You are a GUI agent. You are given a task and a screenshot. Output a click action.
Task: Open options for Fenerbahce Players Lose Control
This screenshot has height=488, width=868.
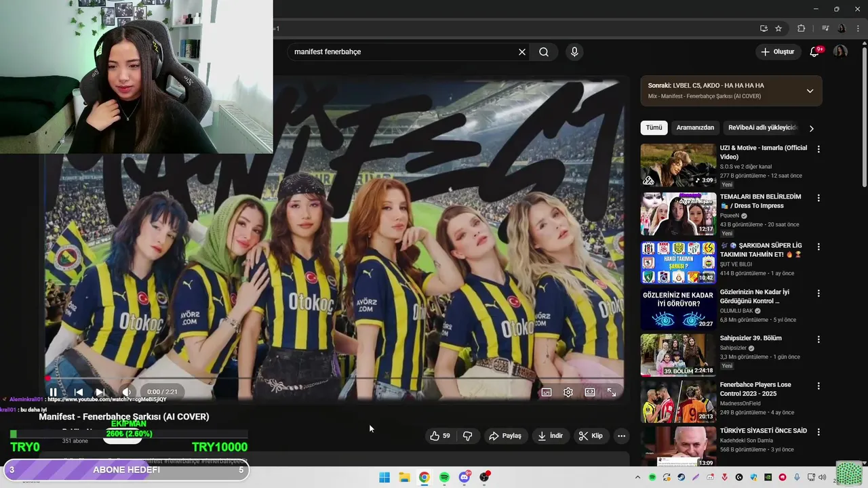[x=818, y=386]
